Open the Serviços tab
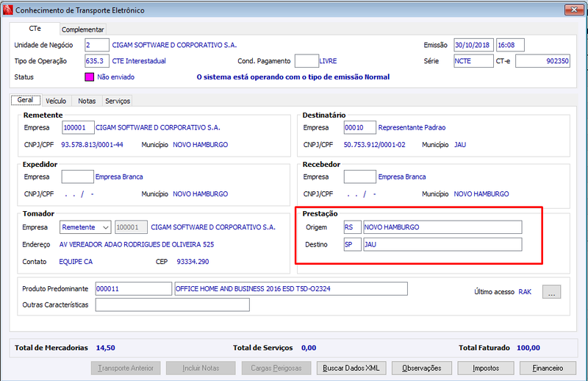This screenshot has height=381, width=588. (x=118, y=101)
